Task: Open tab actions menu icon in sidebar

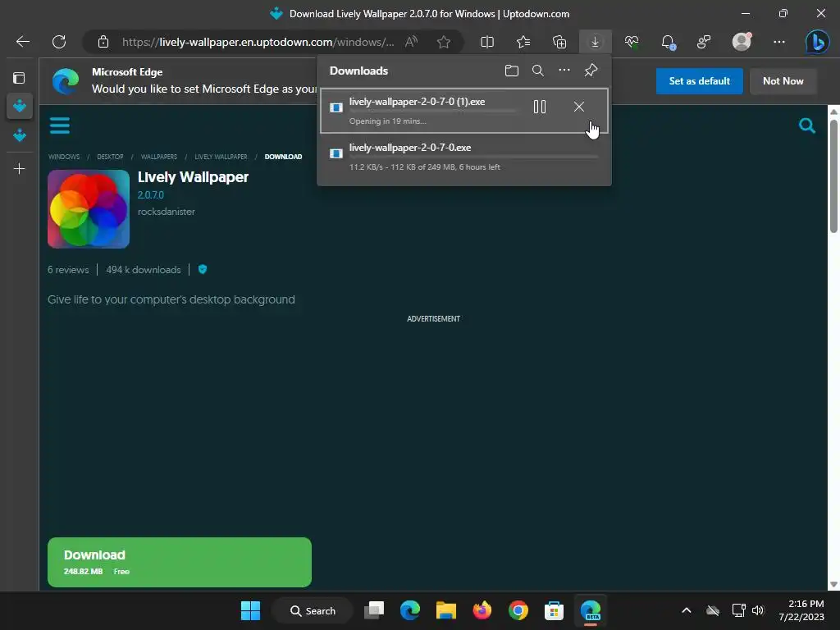Action: pos(20,78)
